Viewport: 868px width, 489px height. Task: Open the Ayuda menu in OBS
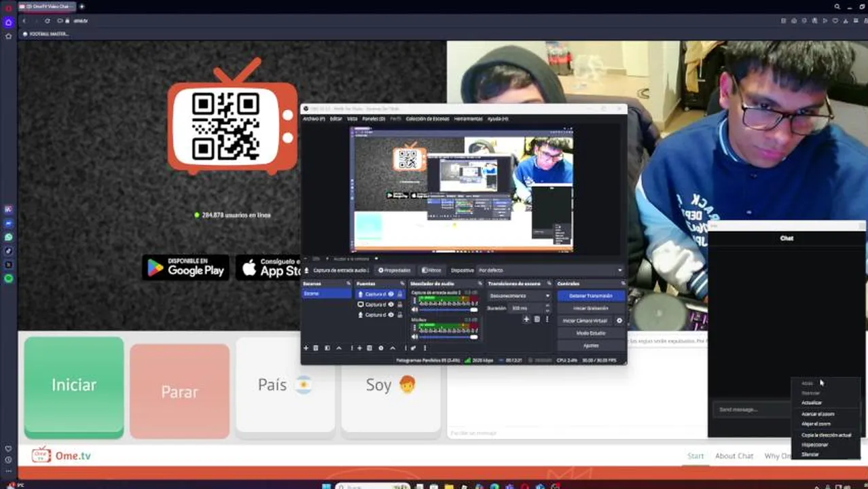(x=497, y=118)
